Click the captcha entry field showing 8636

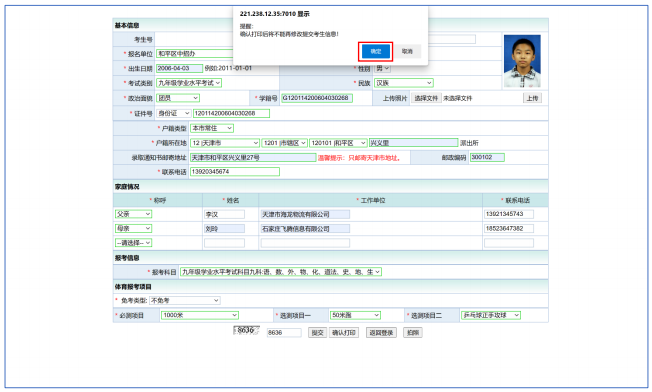click(x=284, y=333)
